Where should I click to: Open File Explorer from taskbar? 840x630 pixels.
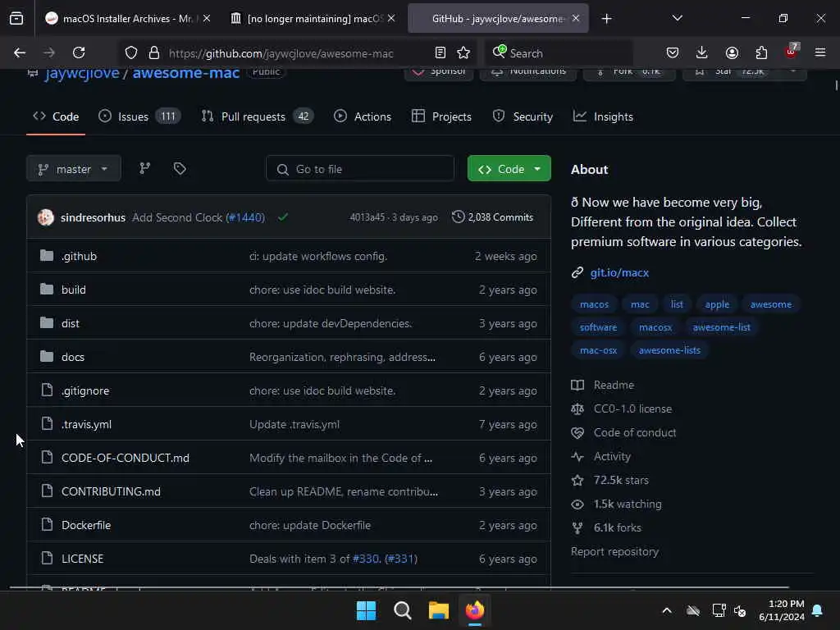pyautogui.click(x=439, y=610)
